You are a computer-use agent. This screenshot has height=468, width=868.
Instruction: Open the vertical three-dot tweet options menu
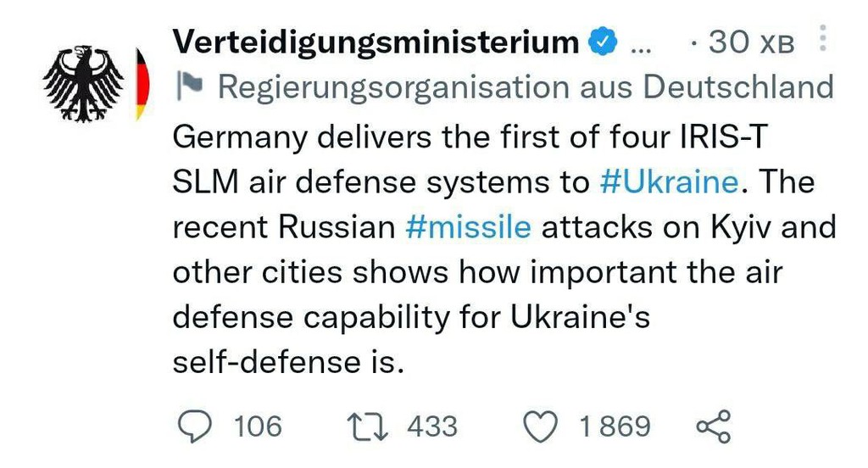point(821,39)
